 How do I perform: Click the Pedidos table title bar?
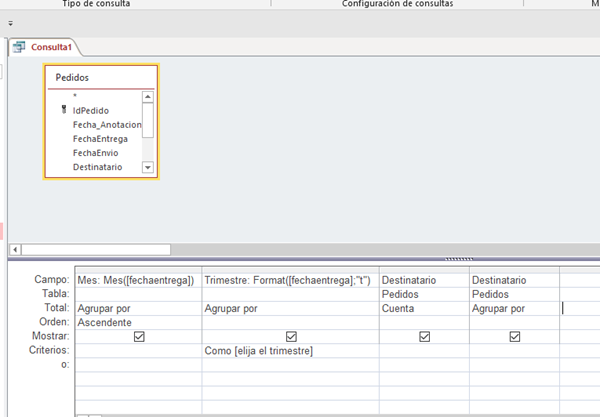pyautogui.click(x=100, y=77)
